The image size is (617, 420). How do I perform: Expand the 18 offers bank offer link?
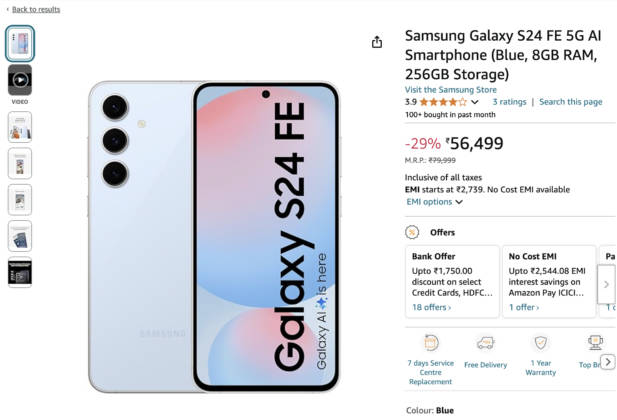[x=431, y=308]
